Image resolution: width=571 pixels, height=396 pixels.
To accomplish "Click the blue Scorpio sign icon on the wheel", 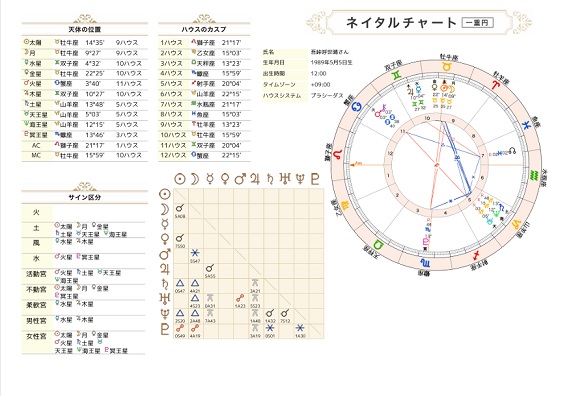I will (x=425, y=263).
